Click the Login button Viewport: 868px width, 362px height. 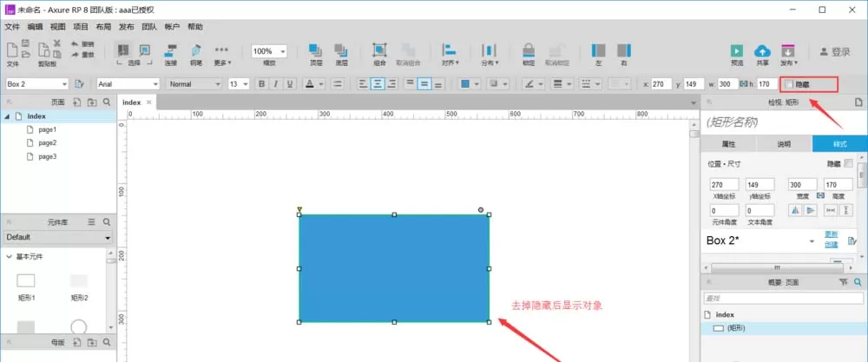pyautogui.click(x=835, y=51)
